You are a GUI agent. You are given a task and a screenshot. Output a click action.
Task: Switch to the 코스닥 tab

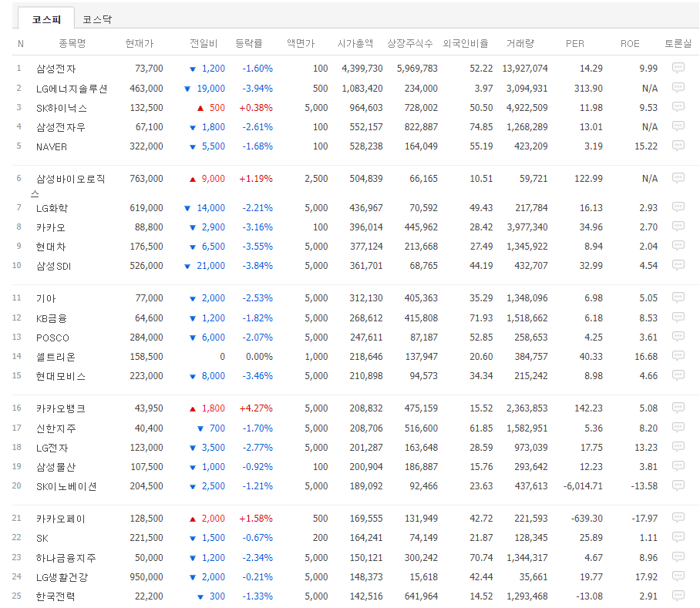click(x=97, y=19)
